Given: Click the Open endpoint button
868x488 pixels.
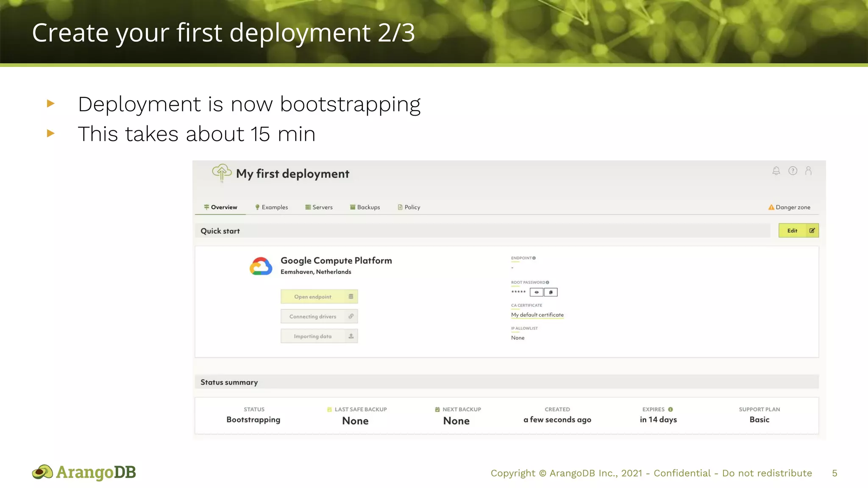Looking at the screenshot, I should pyautogui.click(x=319, y=297).
